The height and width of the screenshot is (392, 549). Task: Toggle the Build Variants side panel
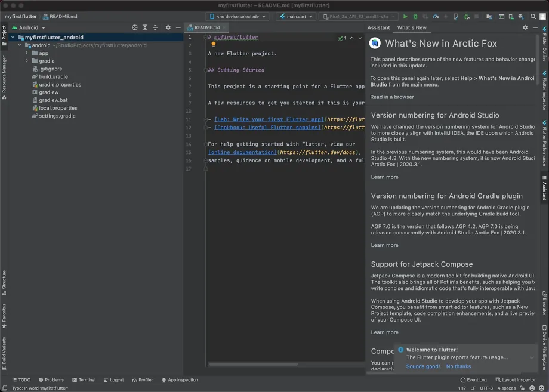point(4,353)
